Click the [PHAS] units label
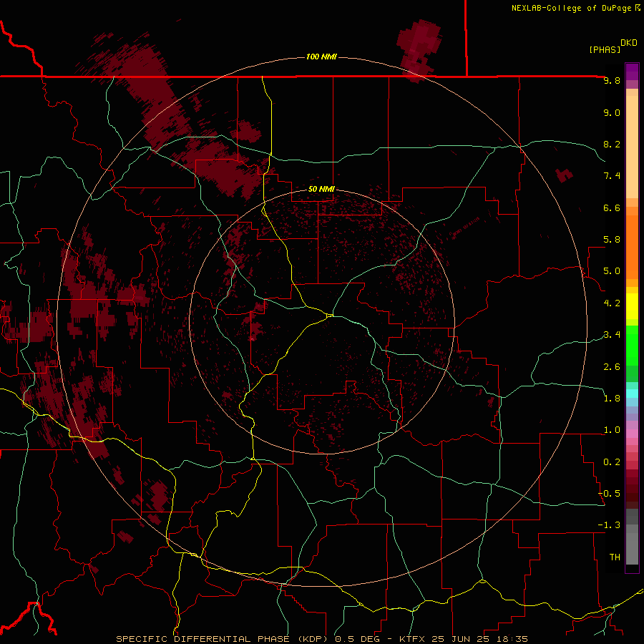 [x=605, y=49]
